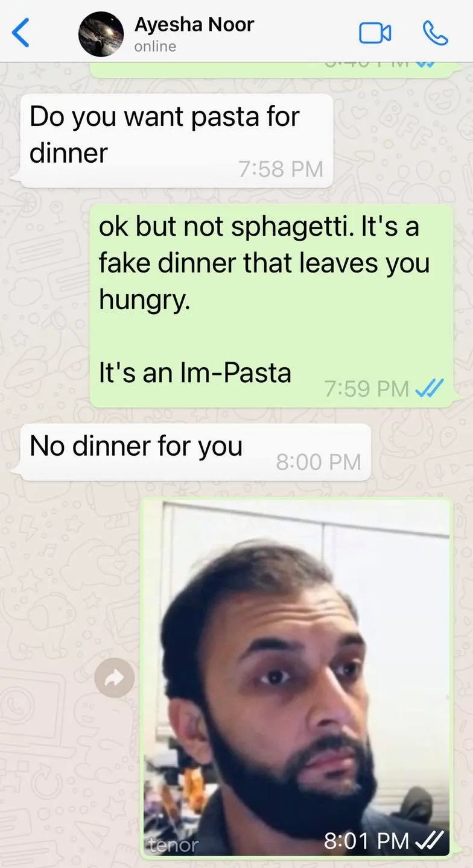Tap the 7:58 PM timestamp
The image size is (473, 868).
click(281, 169)
